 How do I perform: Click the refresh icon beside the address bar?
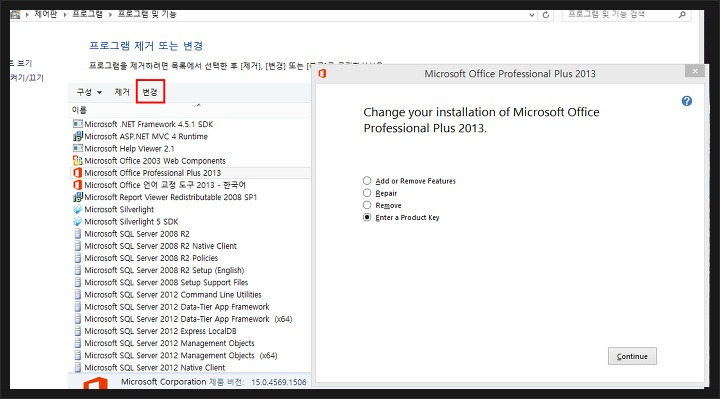coord(546,15)
